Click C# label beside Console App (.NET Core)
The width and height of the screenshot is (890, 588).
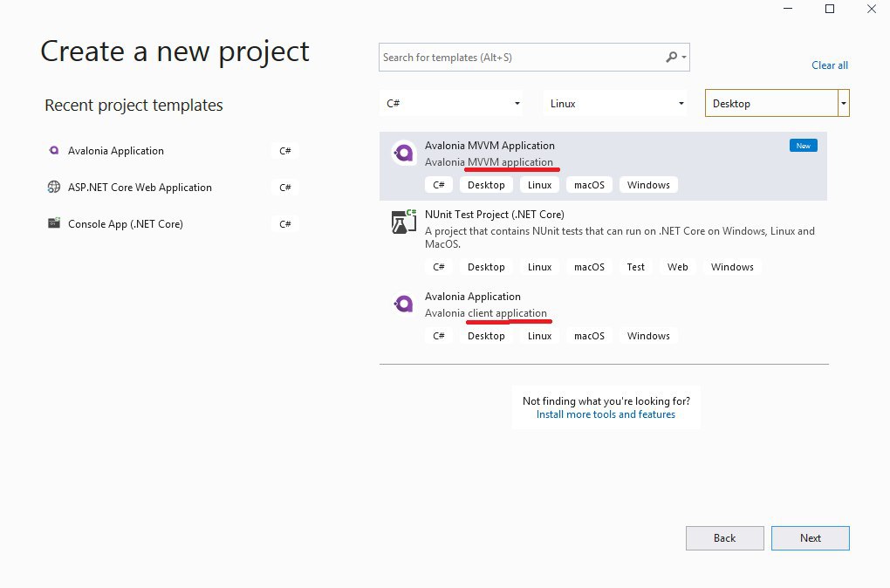tap(285, 224)
